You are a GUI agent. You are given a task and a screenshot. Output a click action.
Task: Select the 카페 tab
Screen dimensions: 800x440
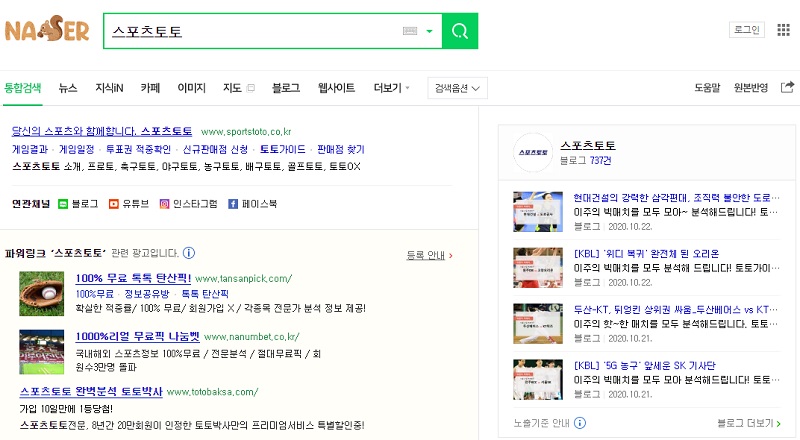[150, 88]
